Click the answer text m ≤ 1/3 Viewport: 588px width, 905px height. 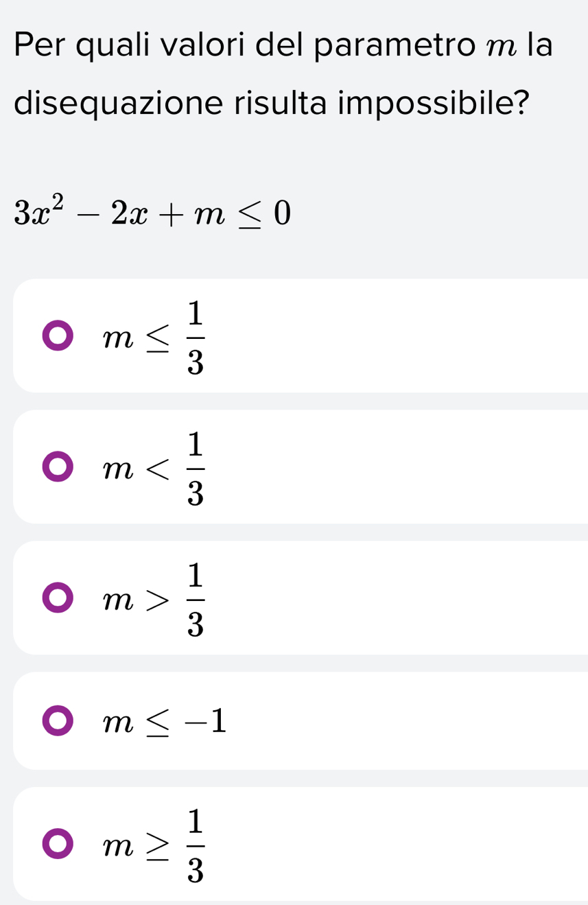[x=154, y=336]
